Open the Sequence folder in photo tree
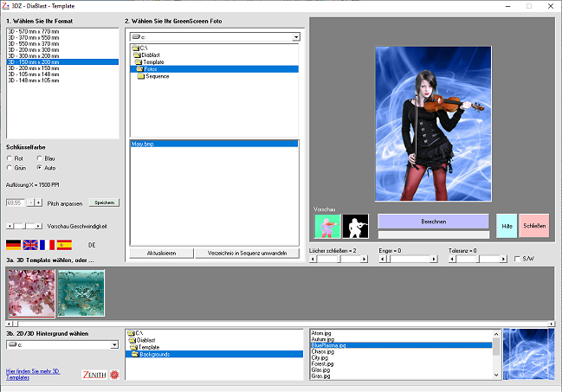 [157, 76]
